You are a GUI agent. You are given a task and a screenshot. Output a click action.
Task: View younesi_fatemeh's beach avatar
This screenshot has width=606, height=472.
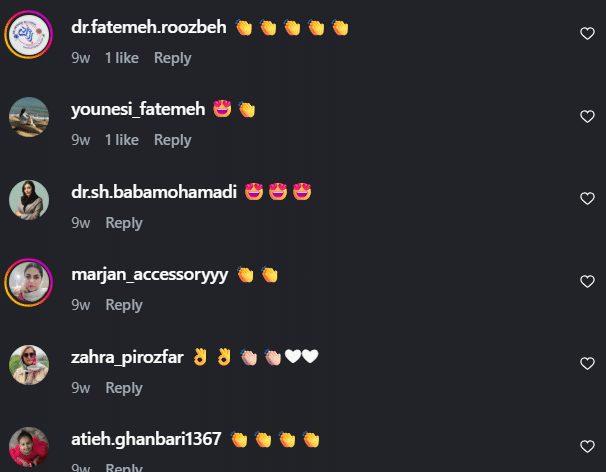tap(29, 117)
